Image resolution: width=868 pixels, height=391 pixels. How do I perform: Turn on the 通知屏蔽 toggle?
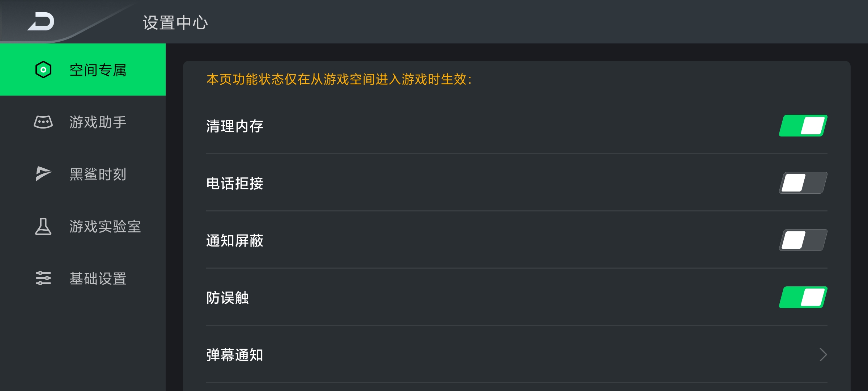point(803,240)
